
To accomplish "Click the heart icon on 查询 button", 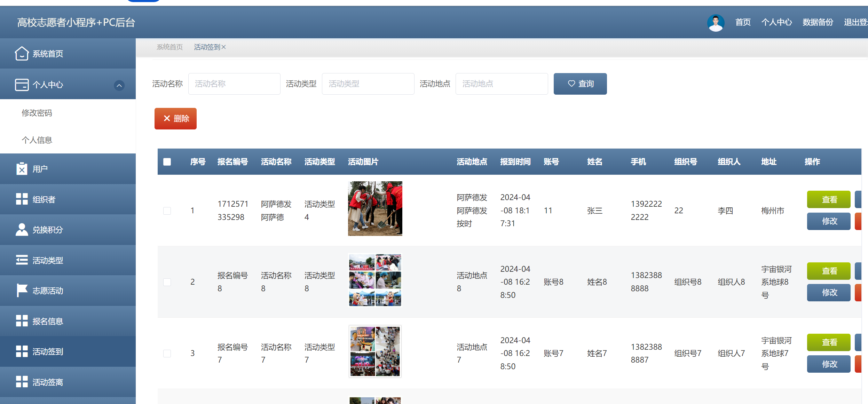I will pos(571,84).
